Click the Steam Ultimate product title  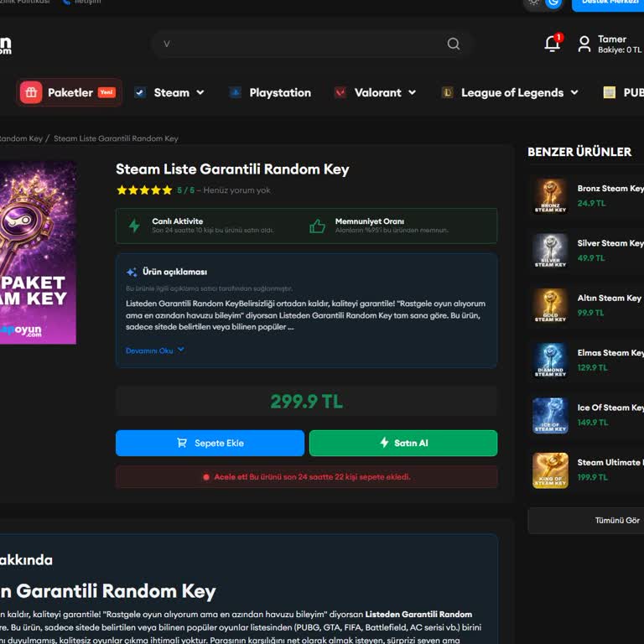[610, 462]
